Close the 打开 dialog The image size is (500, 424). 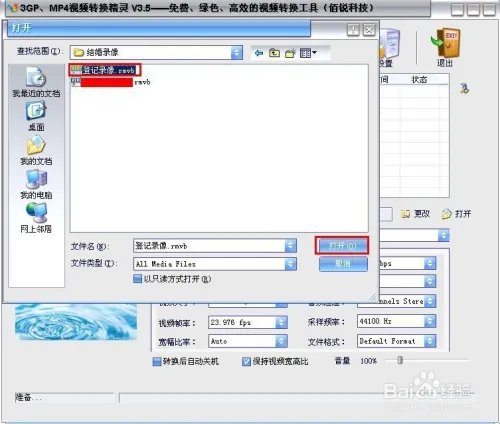[x=369, y=30]
